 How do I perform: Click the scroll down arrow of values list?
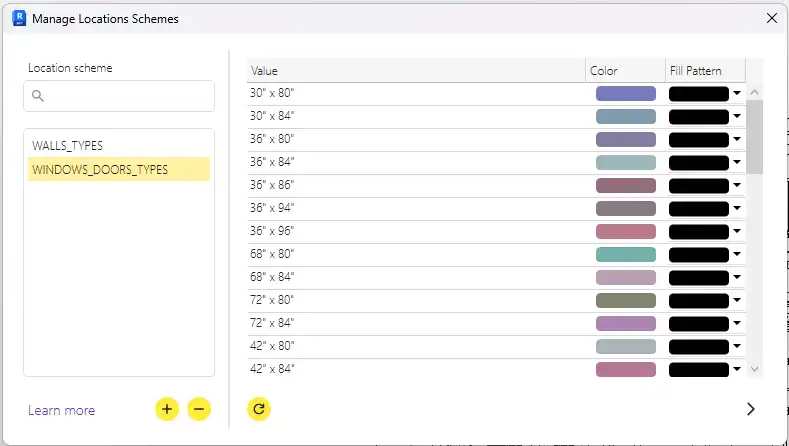(x=755, y=369)
